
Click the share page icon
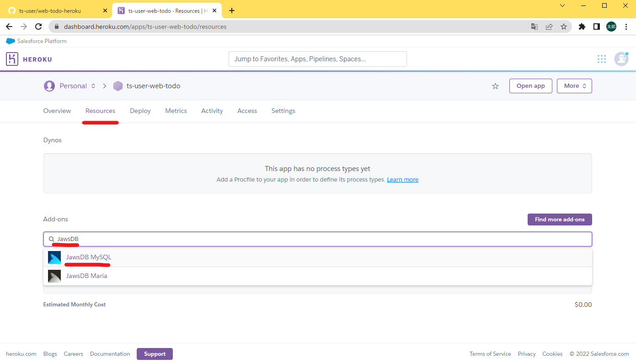tap(549, 27)
